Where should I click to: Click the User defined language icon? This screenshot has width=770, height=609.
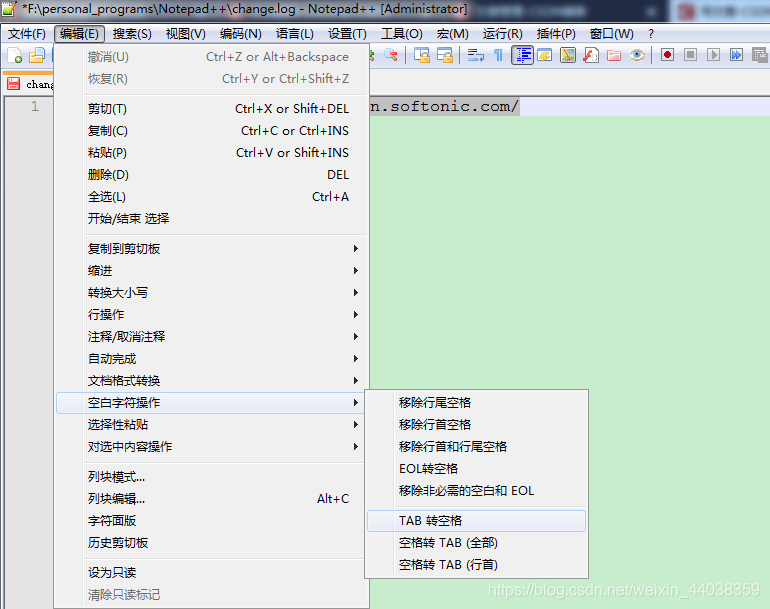(545, 55)
